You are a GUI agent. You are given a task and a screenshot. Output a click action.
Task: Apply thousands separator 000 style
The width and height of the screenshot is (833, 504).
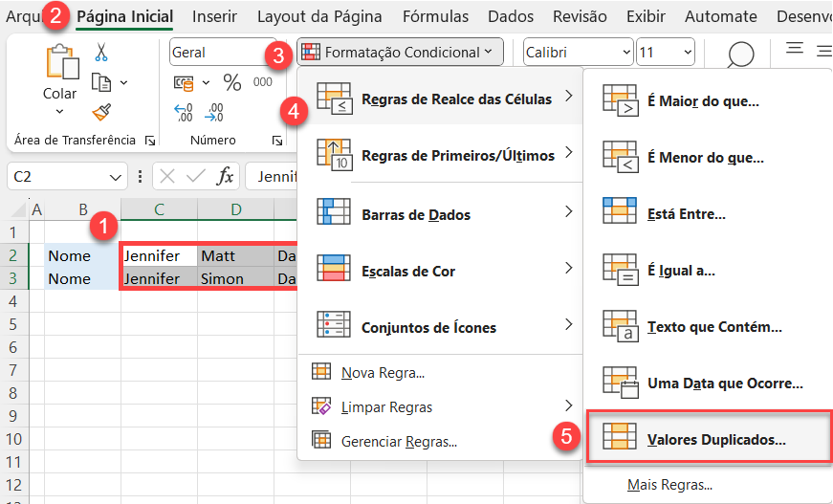262,82
